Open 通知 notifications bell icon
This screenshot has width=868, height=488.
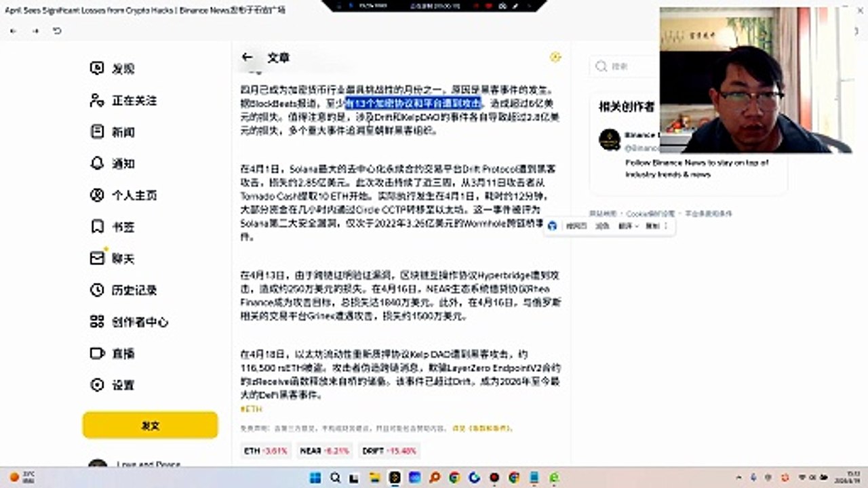point(97,163)
